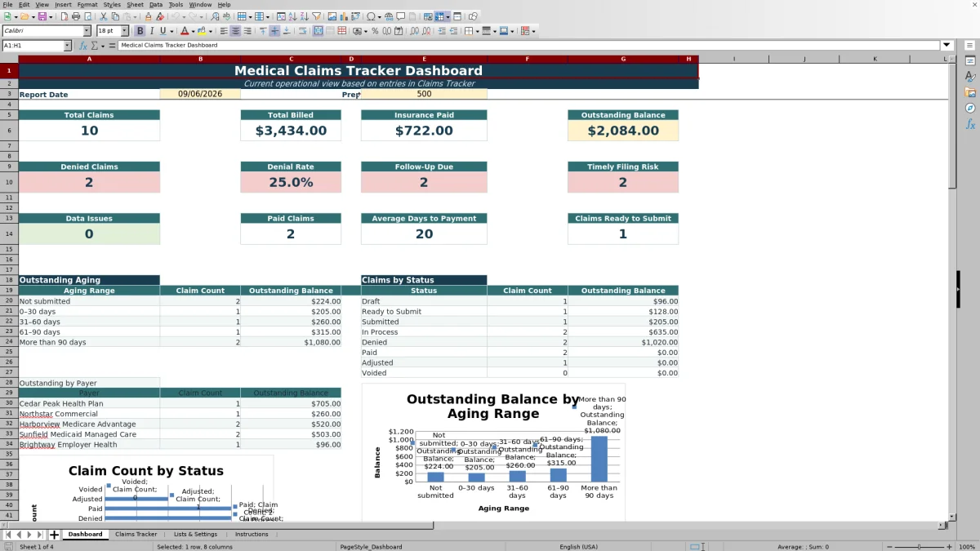The height and width of the screenshot is (551, 980).
Task: Open the Function Wizard fx icon
Action: point(82,46)
